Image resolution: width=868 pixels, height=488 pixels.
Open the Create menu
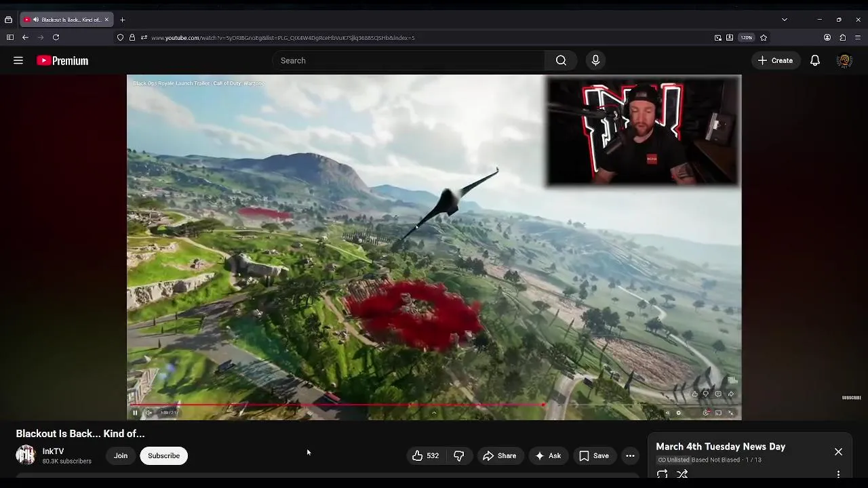(x=775, y=60)
